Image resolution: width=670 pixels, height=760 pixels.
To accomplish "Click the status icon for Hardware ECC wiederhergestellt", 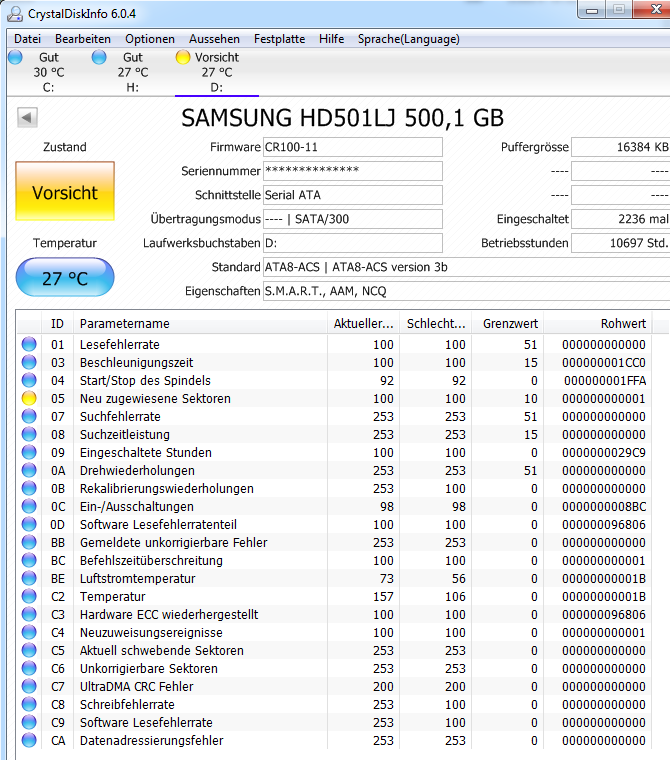I will tap(29, 614).
